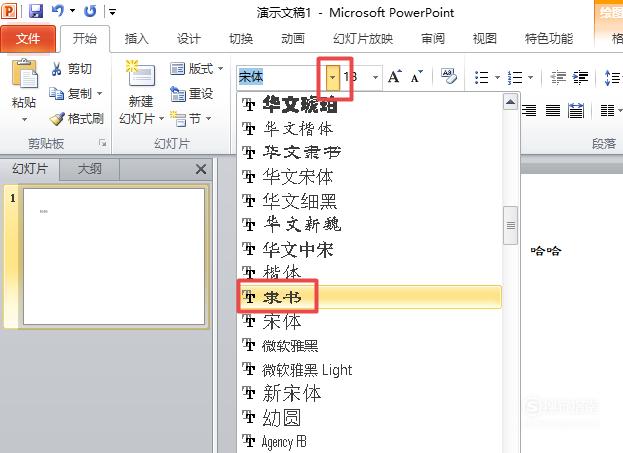Increase the list indent level
Image resolution: width=623 pixels, height=453 pixels.
coord(581,77)
